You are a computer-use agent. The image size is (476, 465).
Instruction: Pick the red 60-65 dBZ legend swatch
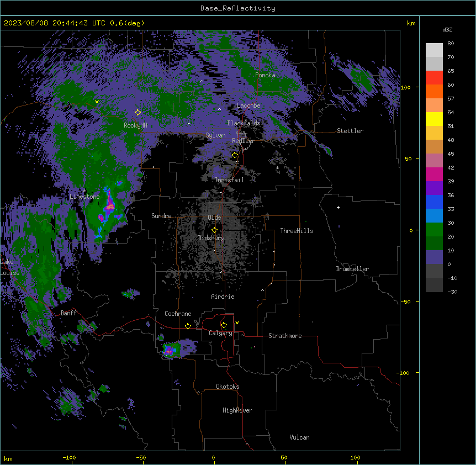(x=434, y=78)
